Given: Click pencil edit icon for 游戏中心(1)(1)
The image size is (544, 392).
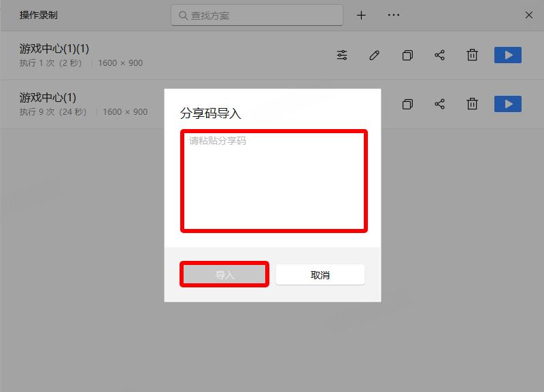Looking at the screenshot, I should [x=375, y=55].
